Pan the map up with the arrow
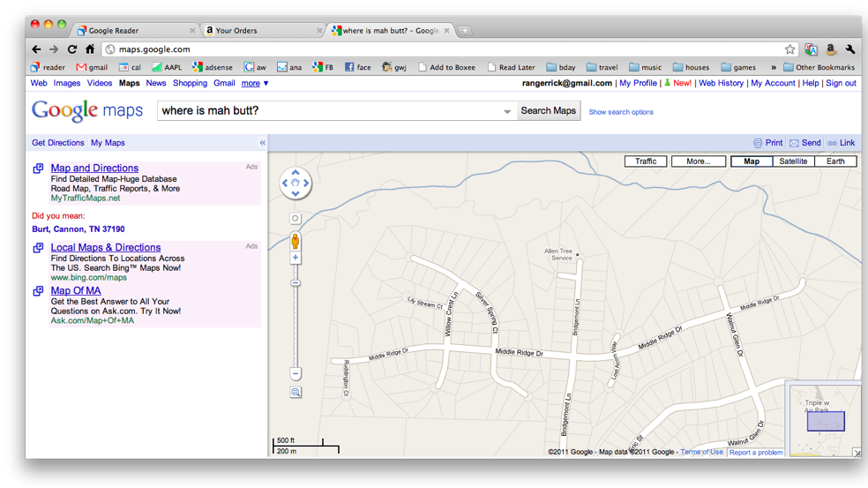Image resolution: width=868 pixels, height=488 pixels. pyautogui.click(x=296, y=172)
